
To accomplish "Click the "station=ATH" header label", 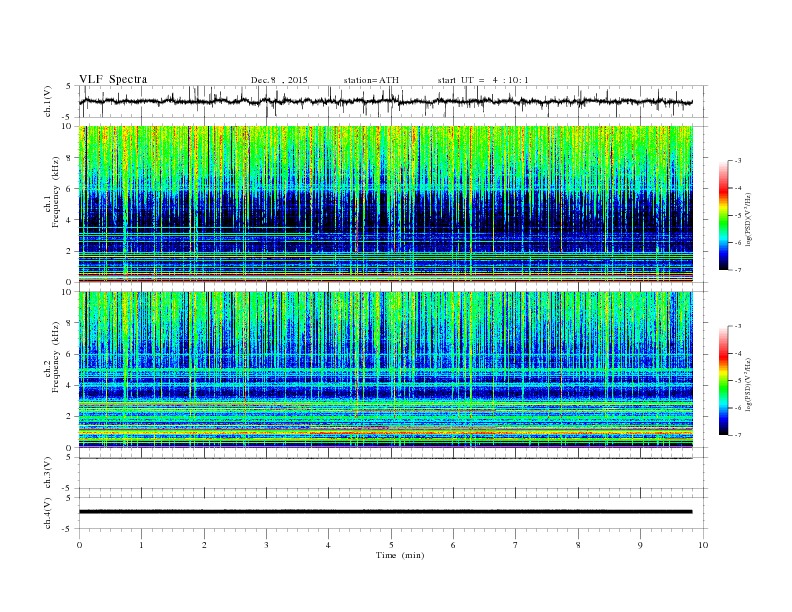I will [371, 80].
